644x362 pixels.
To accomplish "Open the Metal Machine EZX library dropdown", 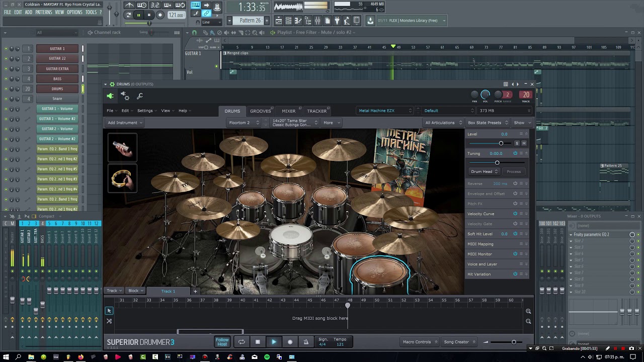I will click(x=385, y=111).
